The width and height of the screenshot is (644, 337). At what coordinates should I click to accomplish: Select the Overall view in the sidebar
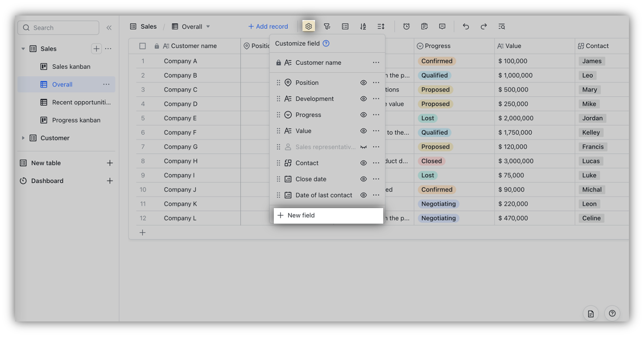(x=66, y=84)
